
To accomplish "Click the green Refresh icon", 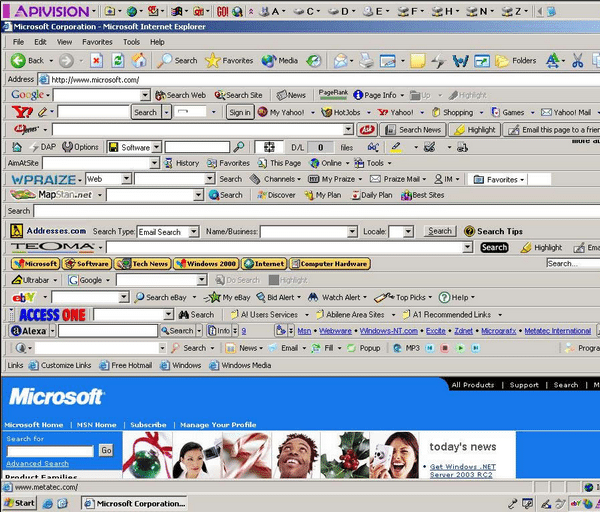I will point(118,60).
